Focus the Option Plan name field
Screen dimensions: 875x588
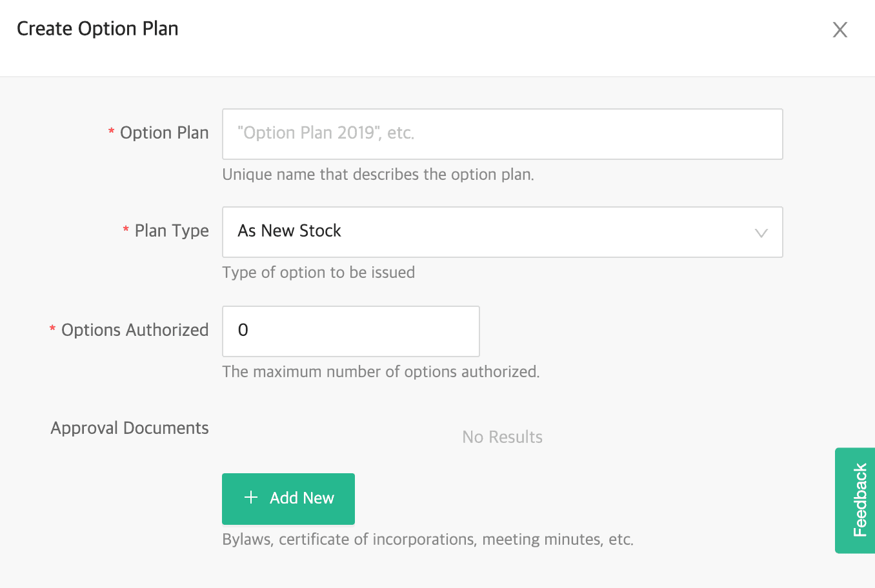(502, 134)
